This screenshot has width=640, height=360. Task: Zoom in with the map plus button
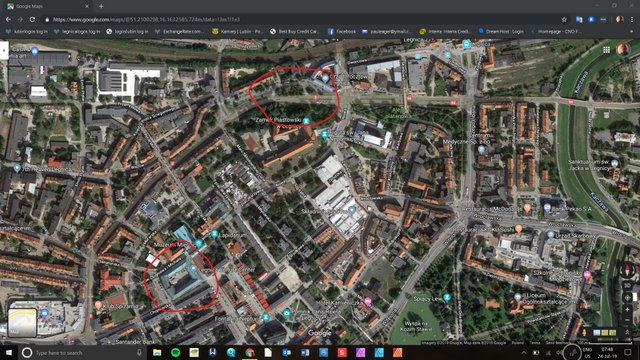(x=627, y=310)
